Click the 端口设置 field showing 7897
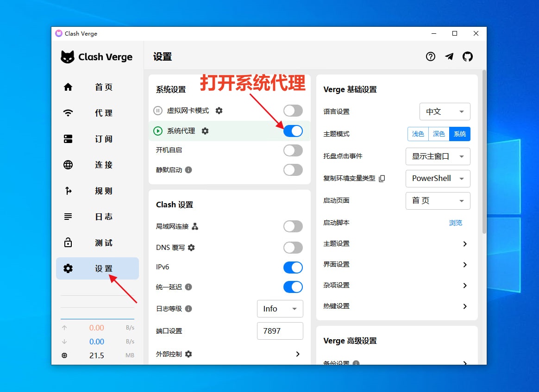This screenshot has height=392, width=539. click(280, 331)
